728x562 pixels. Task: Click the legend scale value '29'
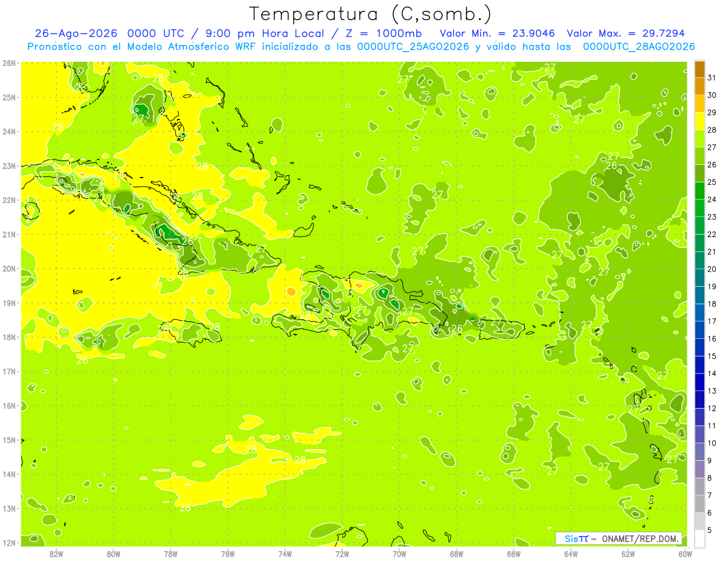[x=712, y=113]
